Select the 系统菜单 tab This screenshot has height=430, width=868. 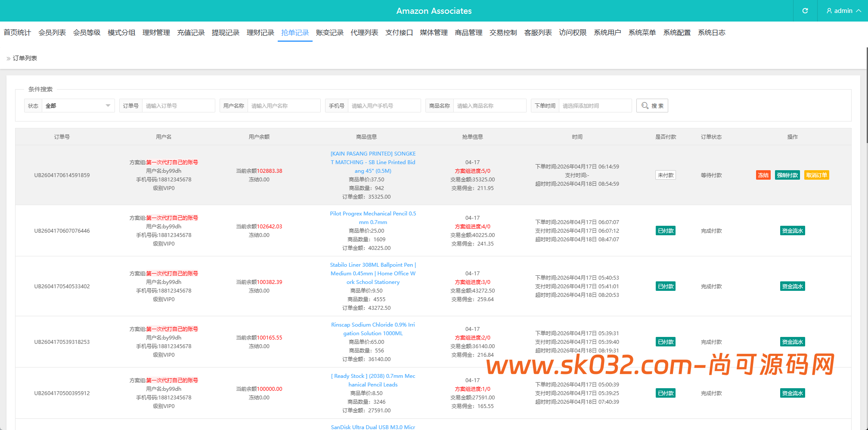pyautogui.click(x=642, y=32)
